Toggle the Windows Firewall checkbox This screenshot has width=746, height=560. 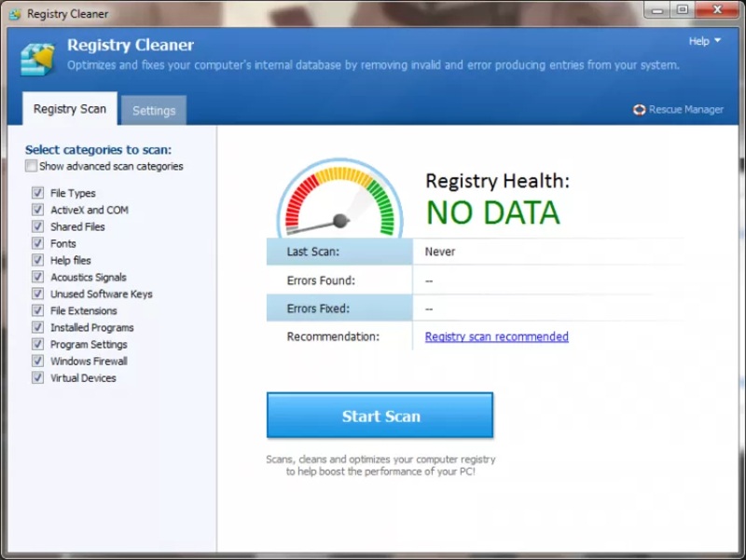tap(38, 361)
